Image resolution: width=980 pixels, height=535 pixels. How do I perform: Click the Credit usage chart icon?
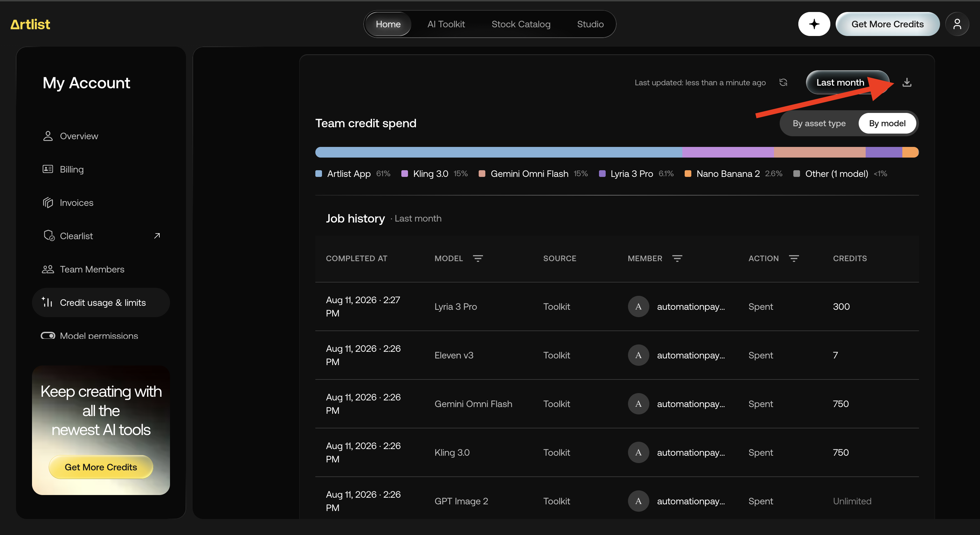pyautogui.click(x=47, y=302)
